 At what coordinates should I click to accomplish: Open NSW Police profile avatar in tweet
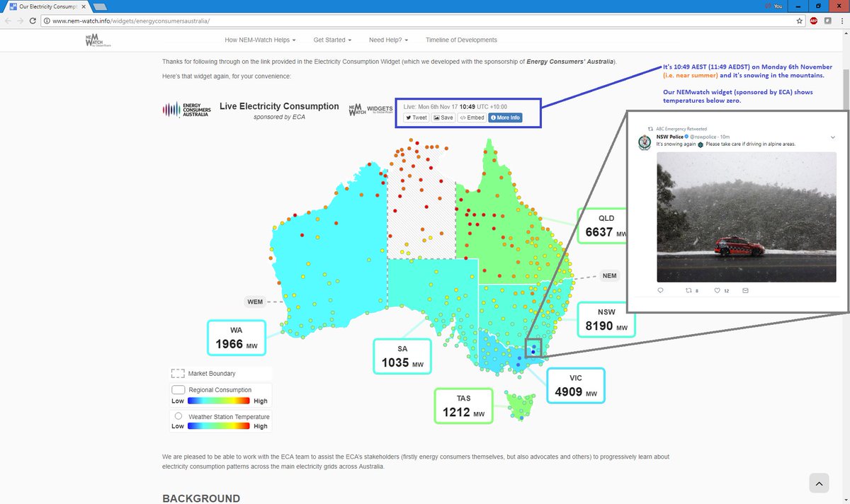pos(644,142)
